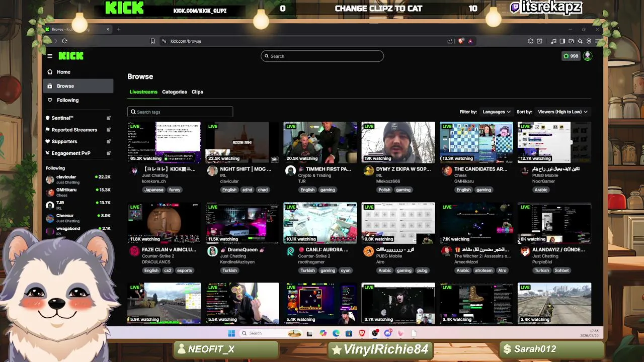Open the 65.2K watching korekore_ch stream thumbnail
The image size is (644, 362).
point(164,142)
